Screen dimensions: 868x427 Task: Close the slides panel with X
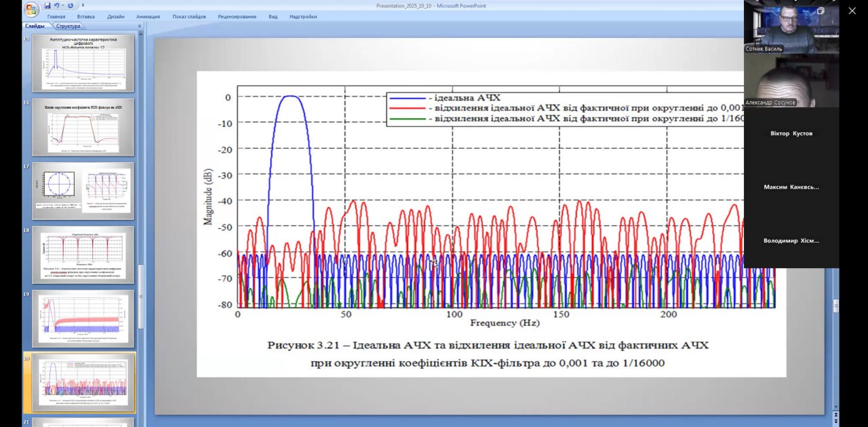(x=140, y=26)
